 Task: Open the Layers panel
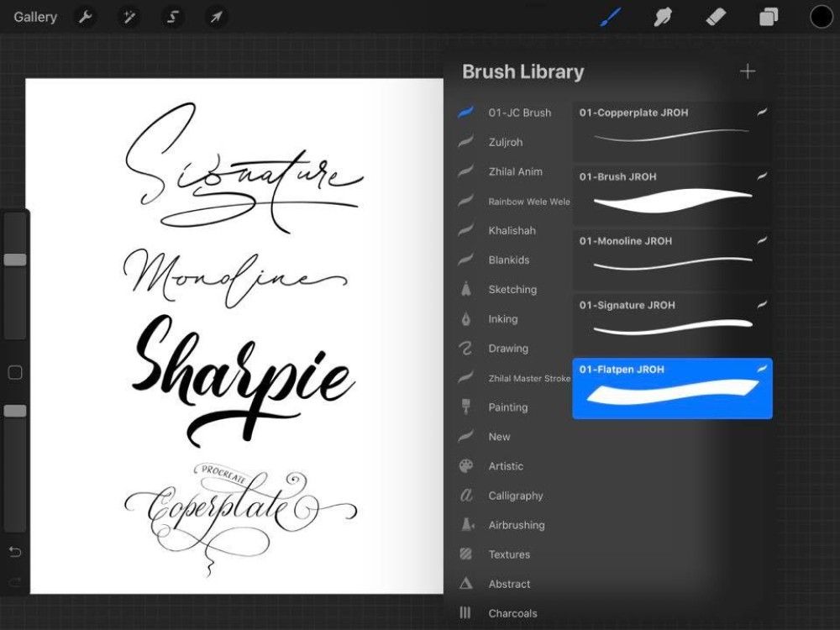point(769,17)
